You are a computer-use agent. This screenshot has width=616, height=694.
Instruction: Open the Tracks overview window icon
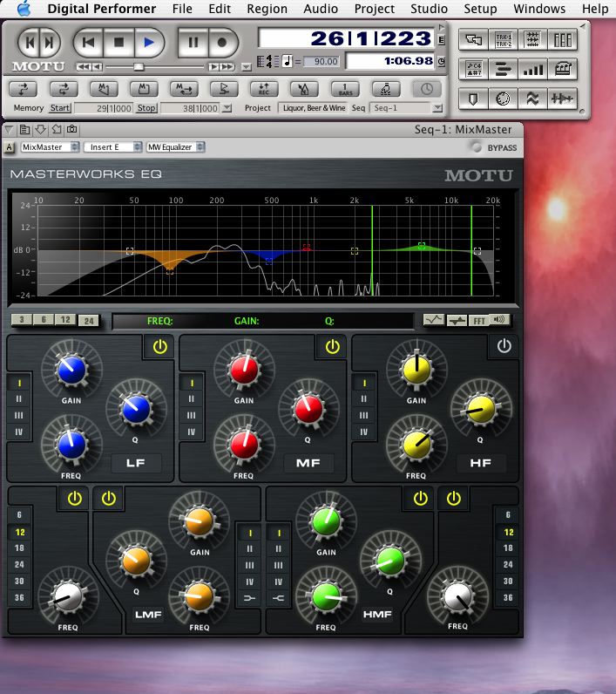pyautogui.click(x=474, y=40)
